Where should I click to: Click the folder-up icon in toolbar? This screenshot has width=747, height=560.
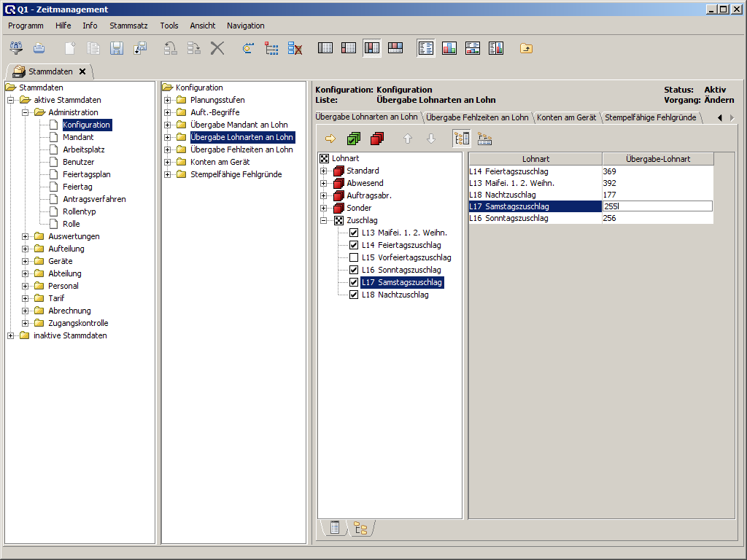(x=526, y=48)
